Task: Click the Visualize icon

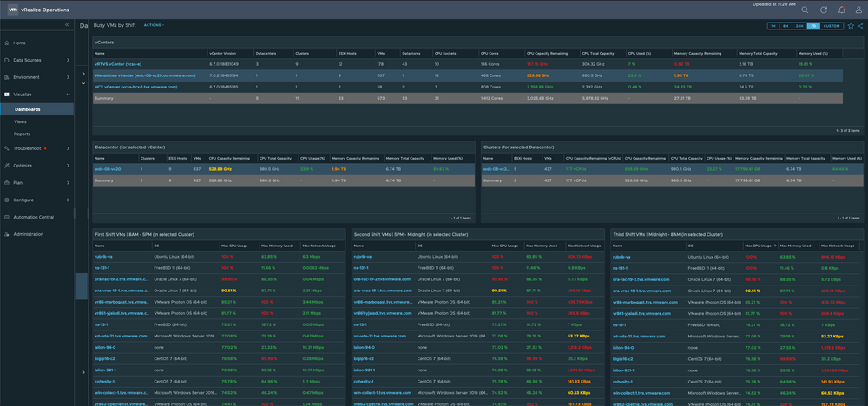Action: point(7,95)
